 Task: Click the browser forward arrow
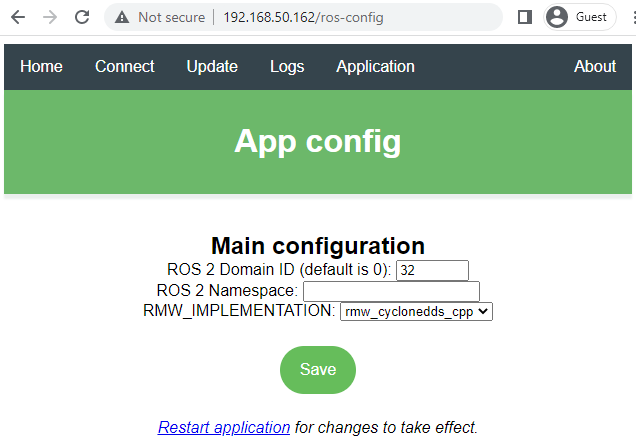click(x=50, y=17)
